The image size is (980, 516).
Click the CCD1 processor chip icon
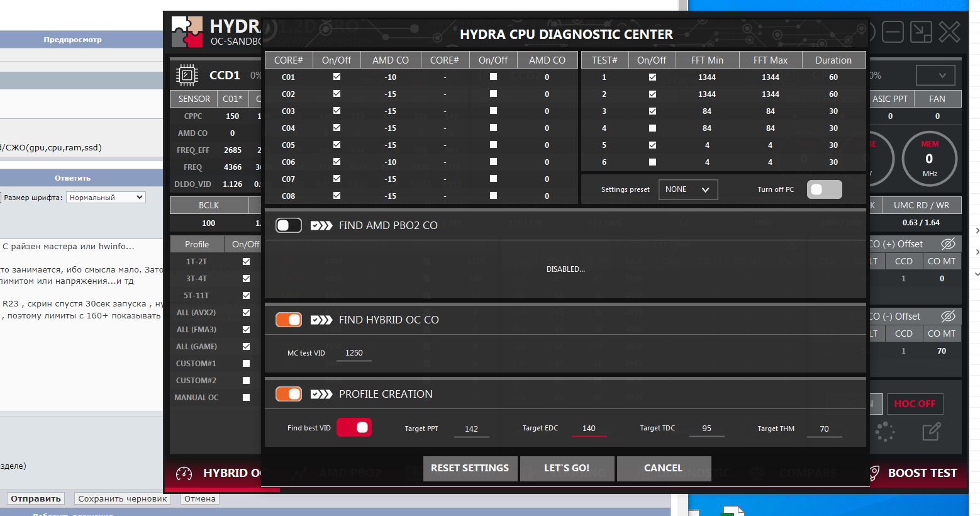(187, 75)
